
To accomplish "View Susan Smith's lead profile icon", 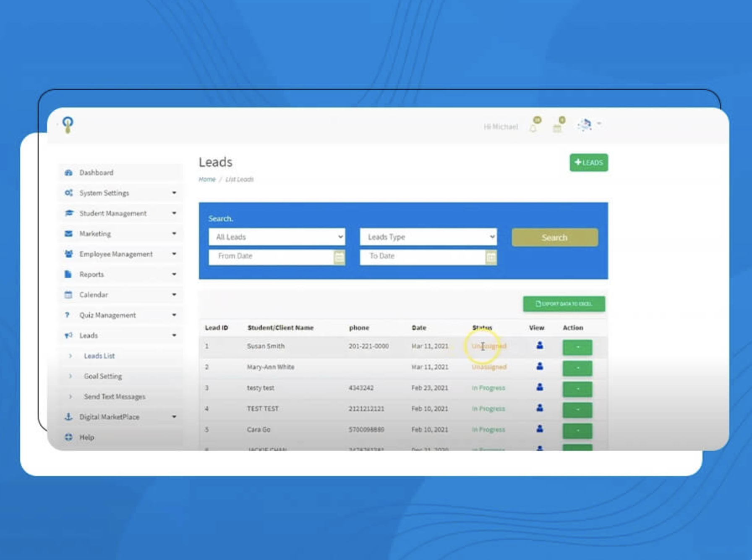I will click(540, 345).
